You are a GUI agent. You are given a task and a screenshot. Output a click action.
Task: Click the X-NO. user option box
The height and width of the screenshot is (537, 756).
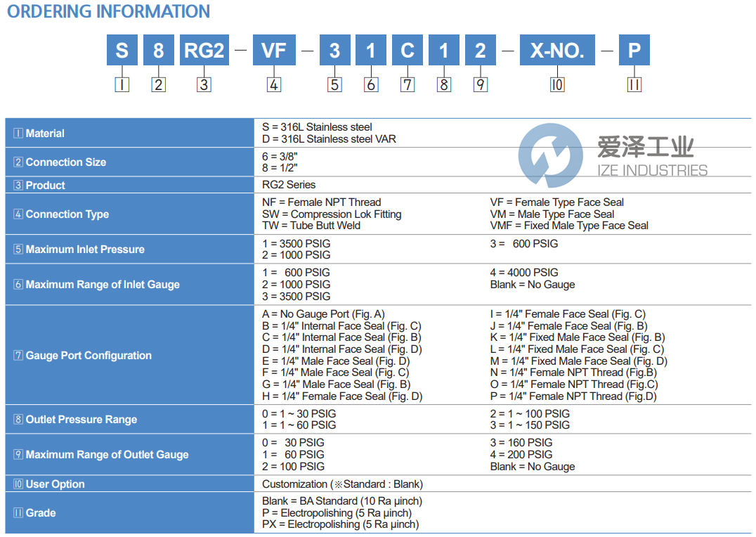click(557, 49)
